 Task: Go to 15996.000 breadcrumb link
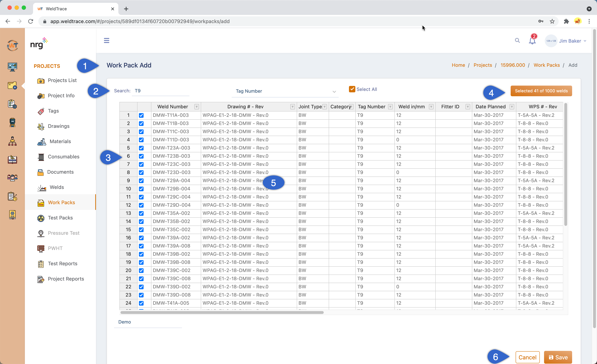click(x=512, y=65)
